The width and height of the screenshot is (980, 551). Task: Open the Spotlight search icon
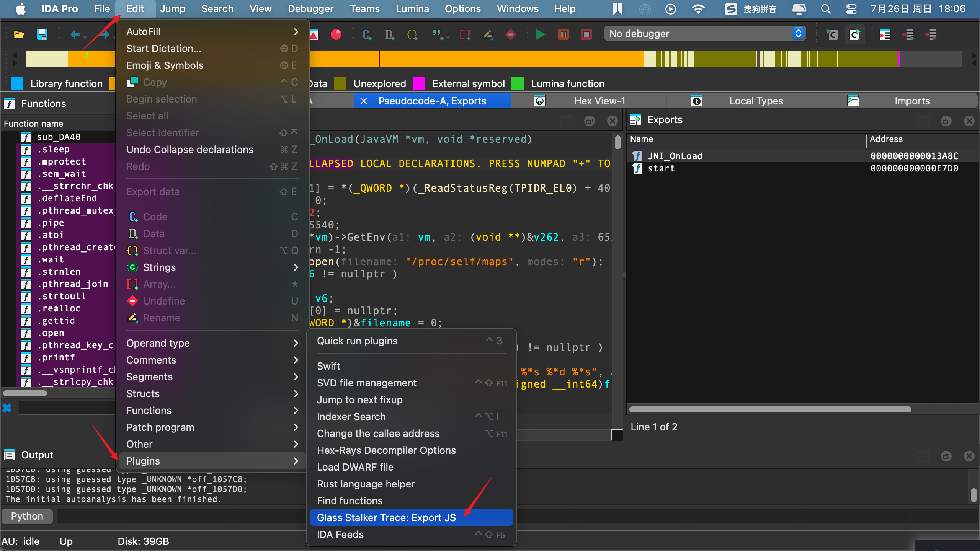(826, 9)
